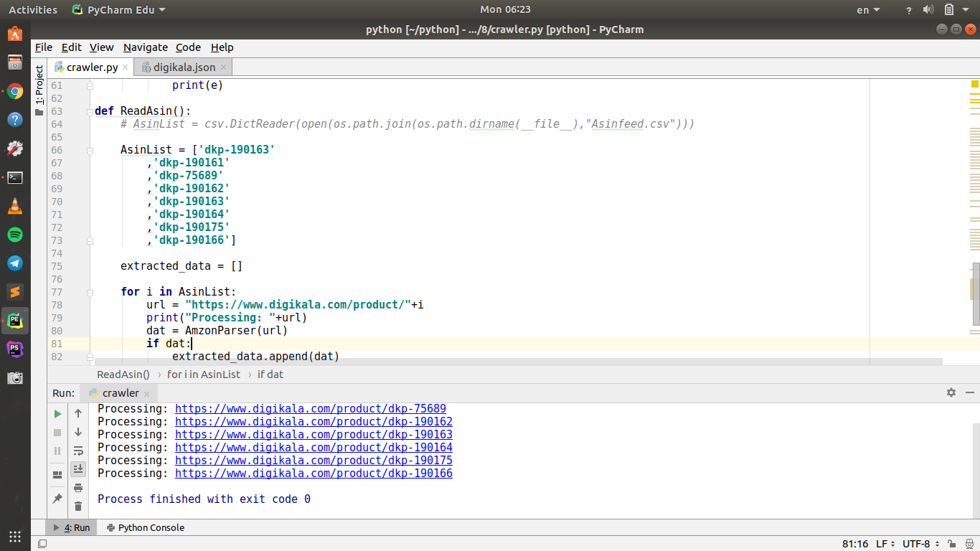Hide the Run tool window
This screenshot has height=551, width=980.
(x=970, y=392)
